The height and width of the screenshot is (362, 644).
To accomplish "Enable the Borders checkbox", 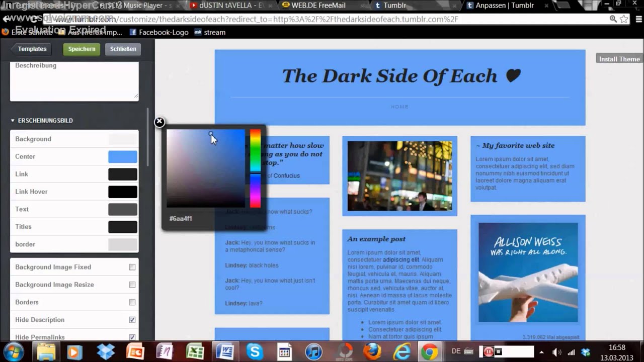I will 132,302.
